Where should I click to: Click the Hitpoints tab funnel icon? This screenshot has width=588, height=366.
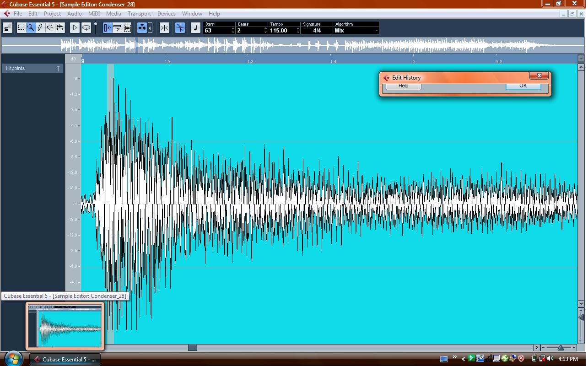(58, 68)
